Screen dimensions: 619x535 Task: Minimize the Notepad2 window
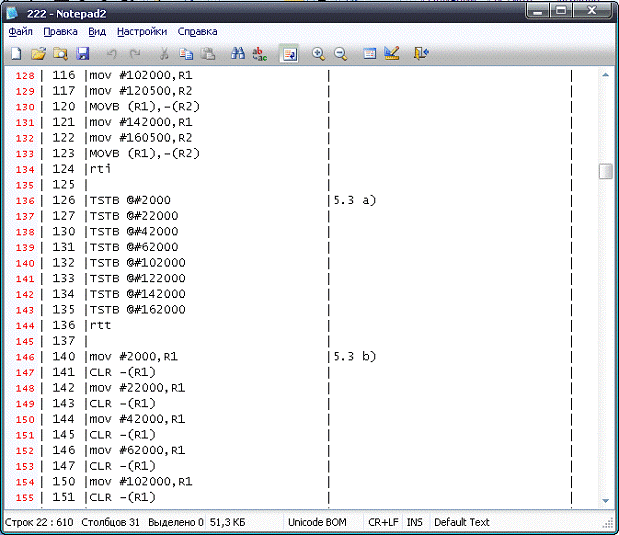(537, 11)
